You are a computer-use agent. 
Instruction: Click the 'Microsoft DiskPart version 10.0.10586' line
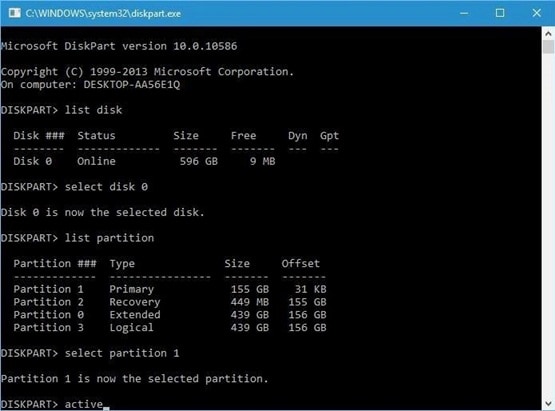point(119,46)
